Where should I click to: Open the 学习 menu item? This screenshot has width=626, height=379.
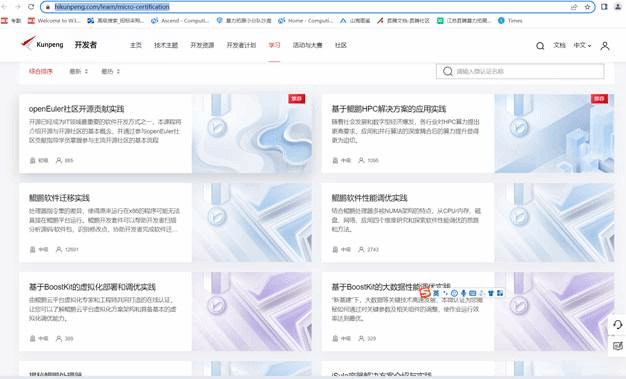click(274, 45)
